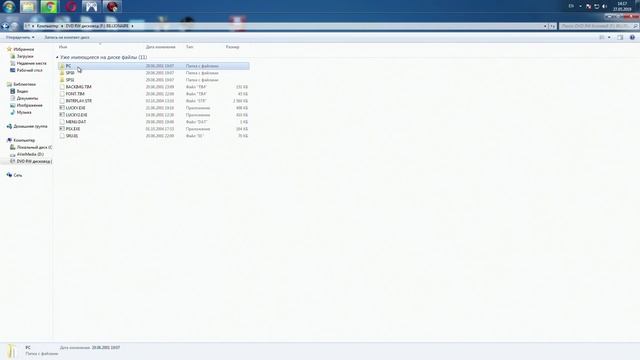Click DVD RW дисковод breadcrumb segment
This screenshot has height=360, width=640.
(x=97, y=26)
